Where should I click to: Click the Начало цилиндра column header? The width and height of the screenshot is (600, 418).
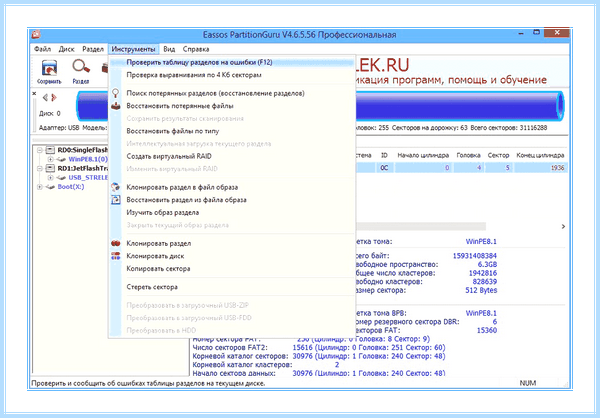coord(423,155)
